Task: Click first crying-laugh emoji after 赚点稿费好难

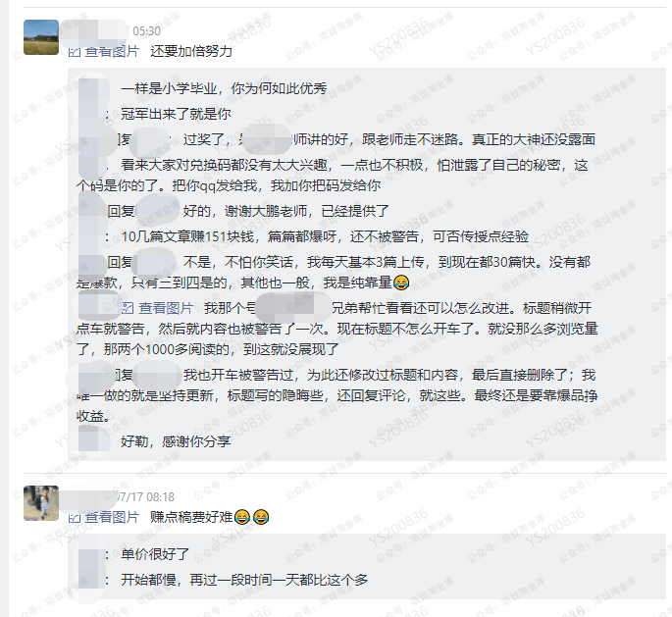Action: coord(241,518)
